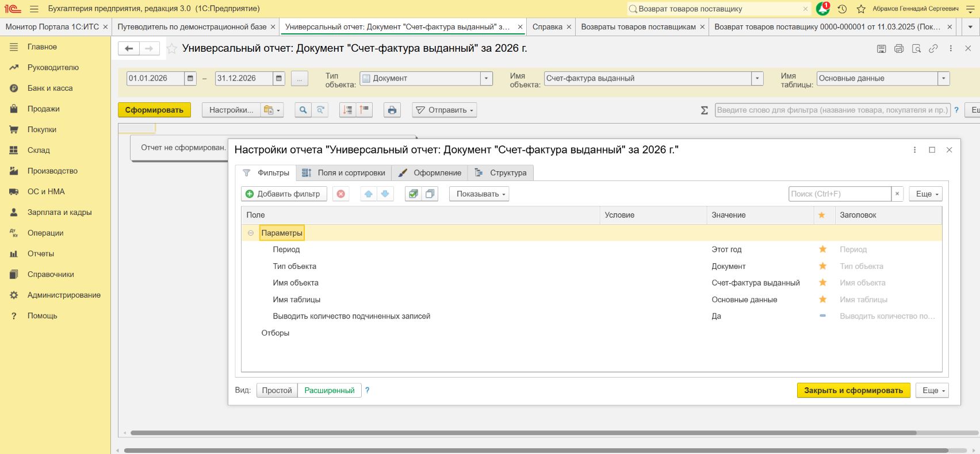Screen dimensions: 980x454
Task: Open Отправить dropdown
Action: (x=445, y=110)
